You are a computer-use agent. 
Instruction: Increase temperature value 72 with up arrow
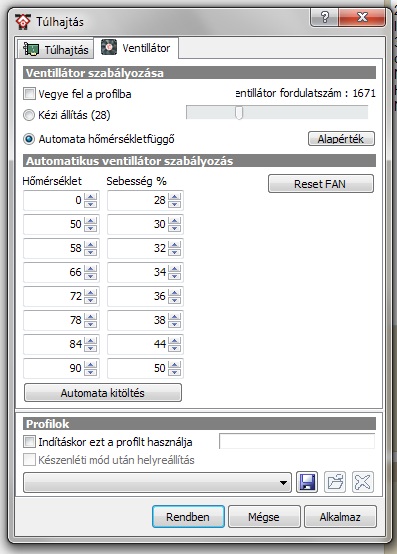point(90,293)
